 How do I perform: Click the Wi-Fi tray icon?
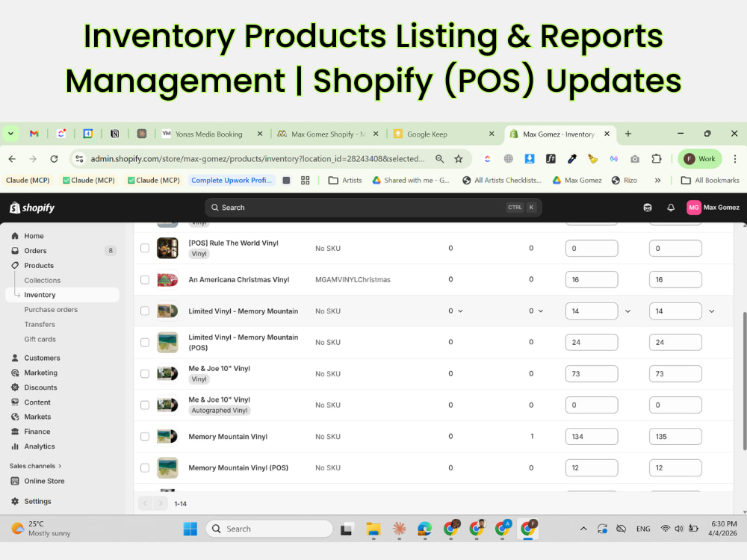click(665, 529)
